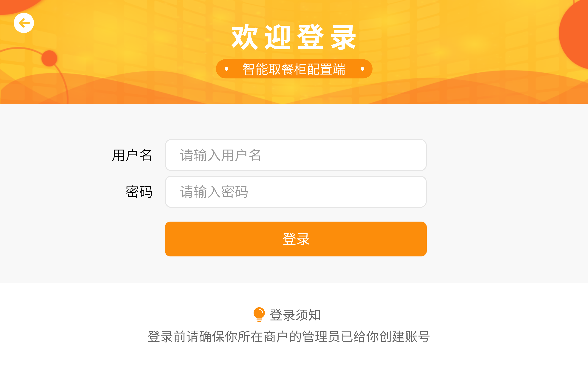Screen dimensions: 588x367
Task: Click the lightbulb icon beside 登录须知
Action: coord(259,314)
